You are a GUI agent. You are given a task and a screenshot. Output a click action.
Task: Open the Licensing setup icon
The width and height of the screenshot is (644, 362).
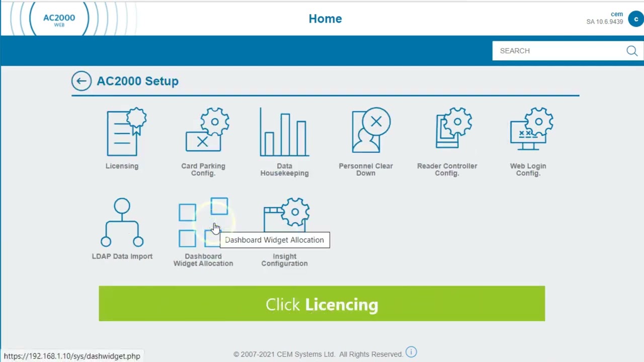pos(126,132)
